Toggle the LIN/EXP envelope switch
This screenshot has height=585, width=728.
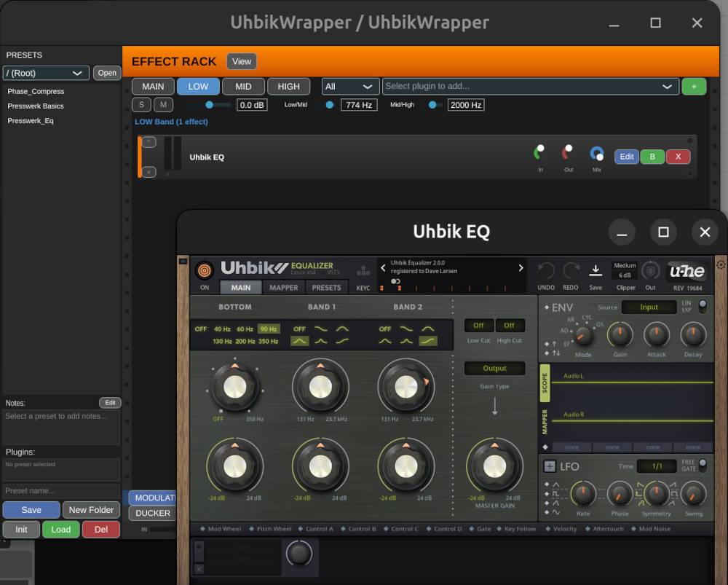703,306
